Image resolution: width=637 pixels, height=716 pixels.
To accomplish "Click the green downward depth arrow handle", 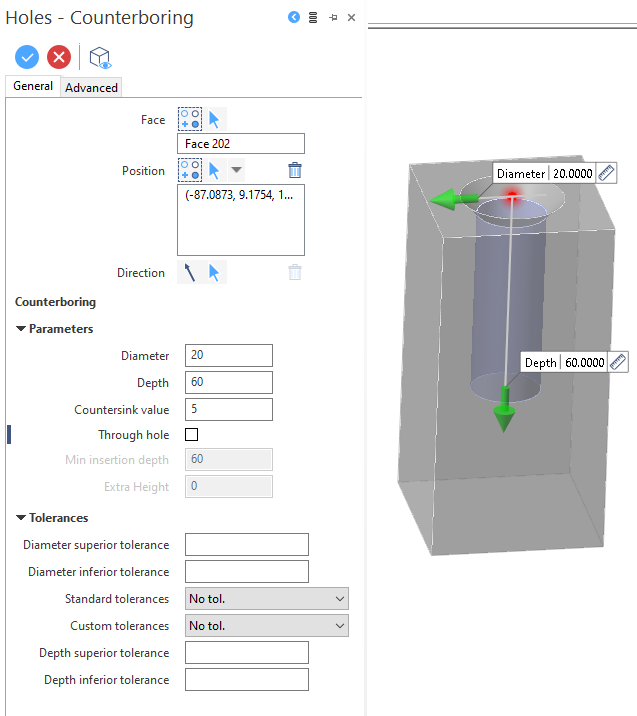I will 504,410.
